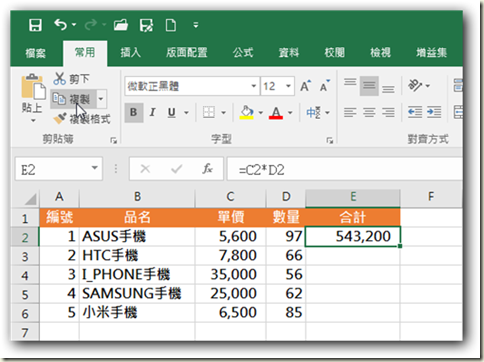Switch to the 檢視 tab
This screenshot has height=362, width=484.
(380, 52)
